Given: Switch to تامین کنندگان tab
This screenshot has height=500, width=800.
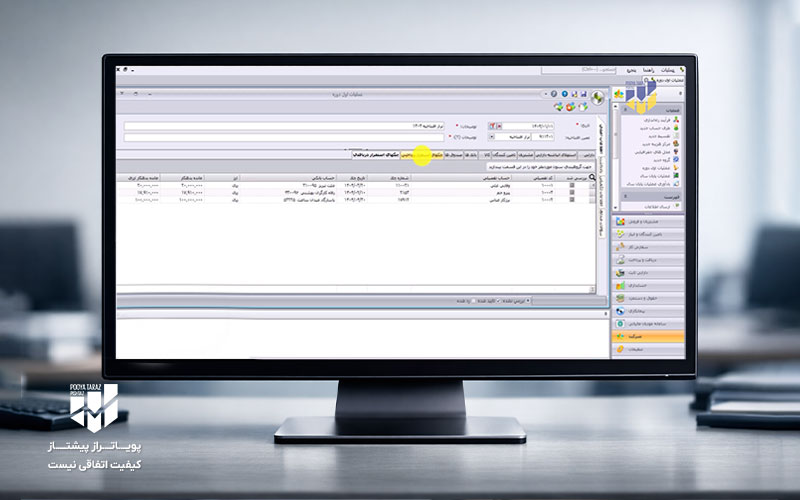Looking at the screenshot, I should point(504,154).
